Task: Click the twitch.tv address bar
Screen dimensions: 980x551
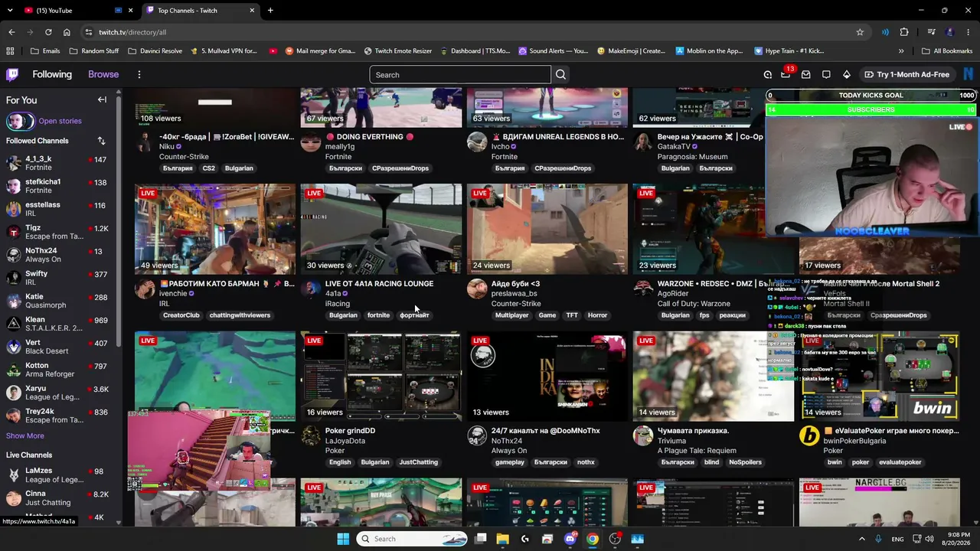Action: pyautogui.click(x=475, y=32)
